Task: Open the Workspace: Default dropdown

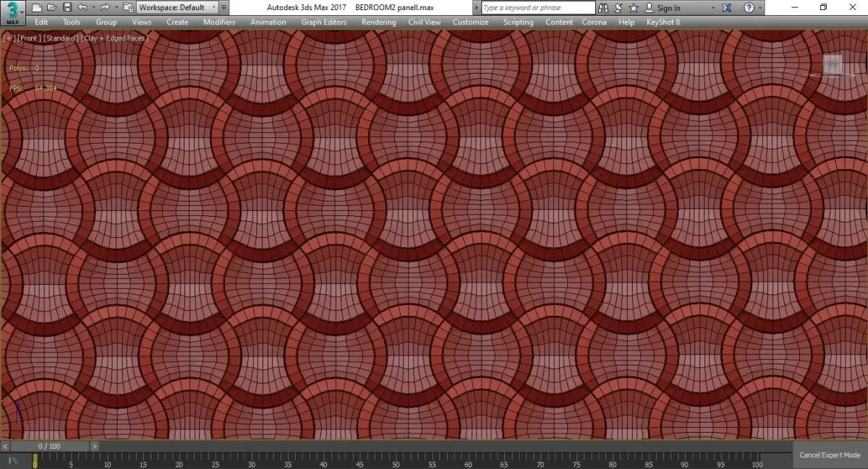Action: pyautogui.click(x=177, y=7)
